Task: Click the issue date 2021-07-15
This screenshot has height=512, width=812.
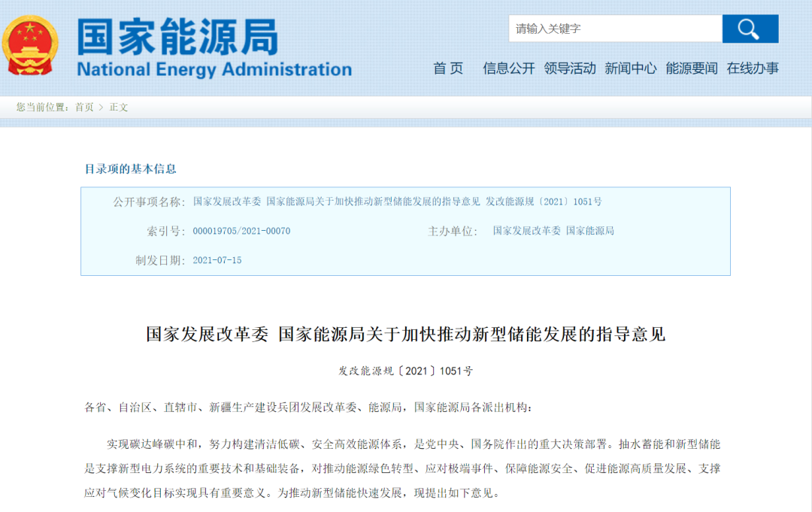Action: (x=217, y=260)
